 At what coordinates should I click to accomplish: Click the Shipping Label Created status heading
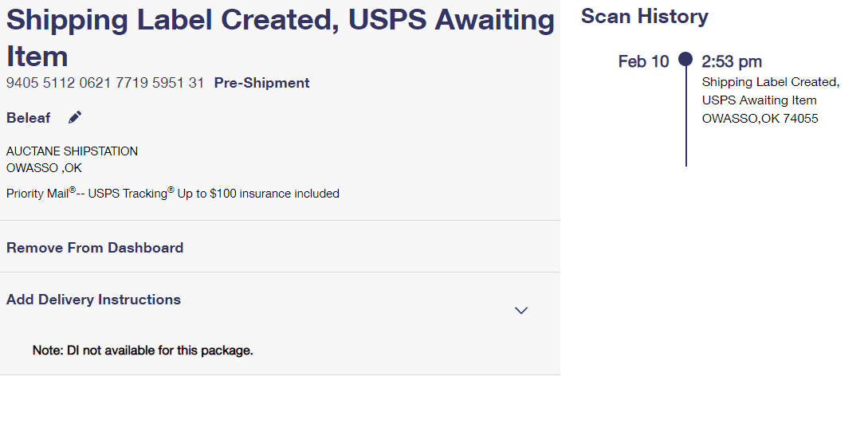pos(280,37)
